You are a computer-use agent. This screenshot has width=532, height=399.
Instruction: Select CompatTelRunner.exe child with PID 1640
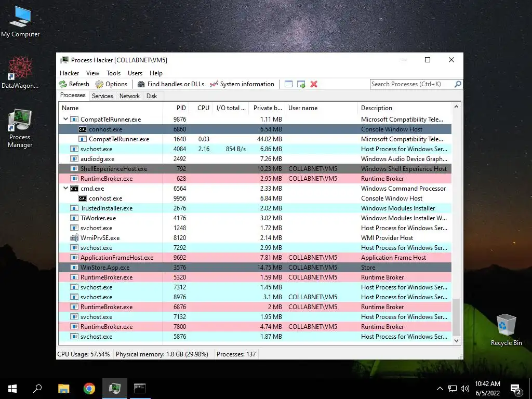255,139
